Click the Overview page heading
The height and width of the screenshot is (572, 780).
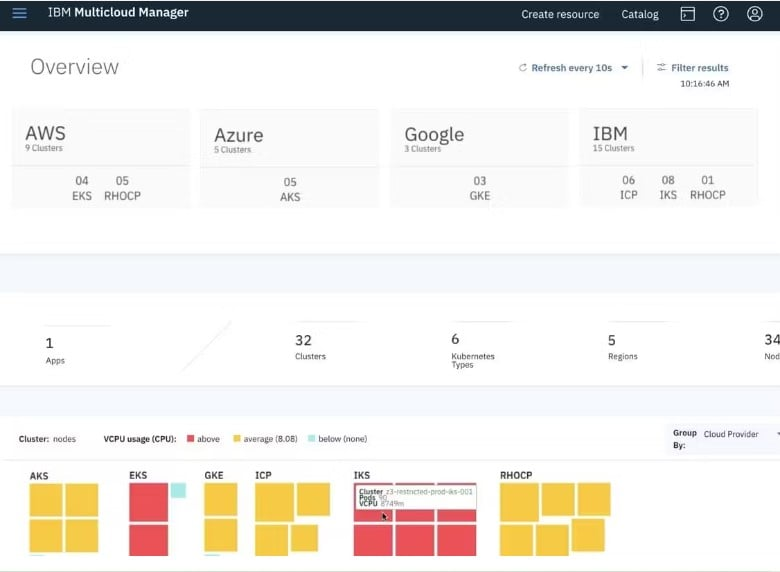(x=75, y=67)
